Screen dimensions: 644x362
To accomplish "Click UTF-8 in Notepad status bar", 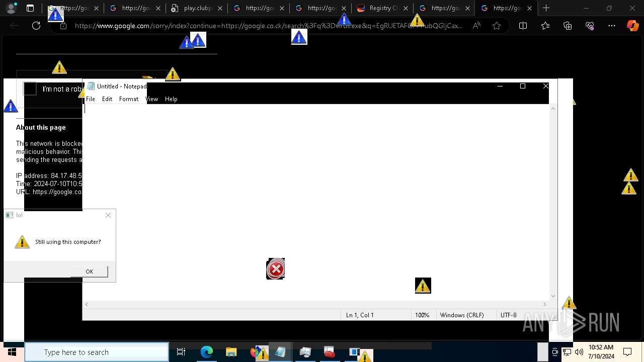I will tap(508, 315).
